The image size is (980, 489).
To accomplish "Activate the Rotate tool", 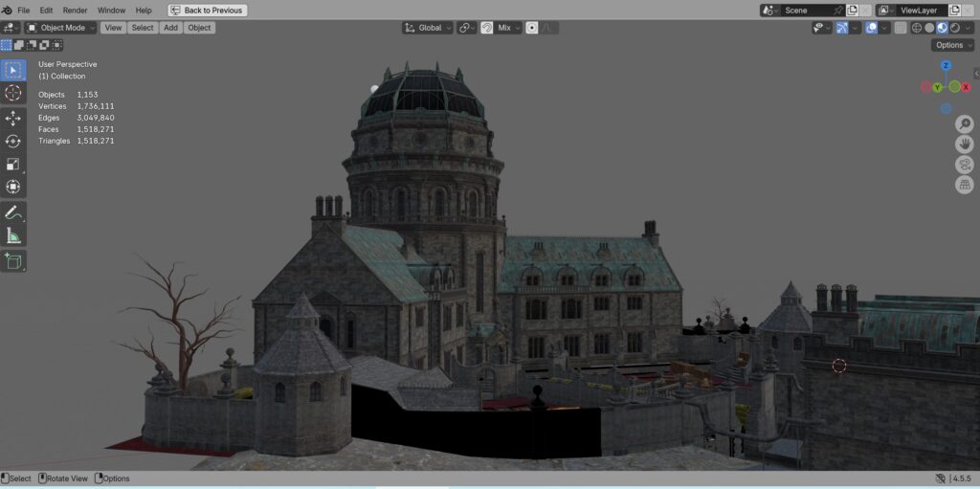I will [13, 142].
